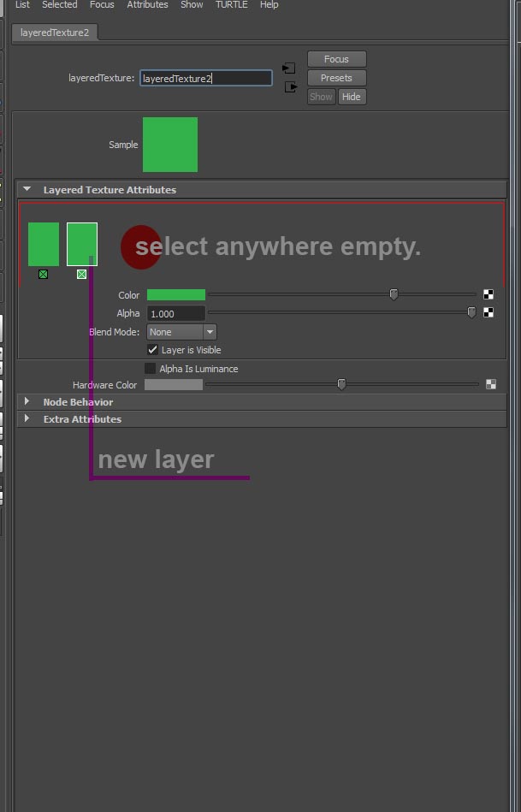Adjust the Alpha slider handle
The image size is (521, 812).
pos(471,312)
